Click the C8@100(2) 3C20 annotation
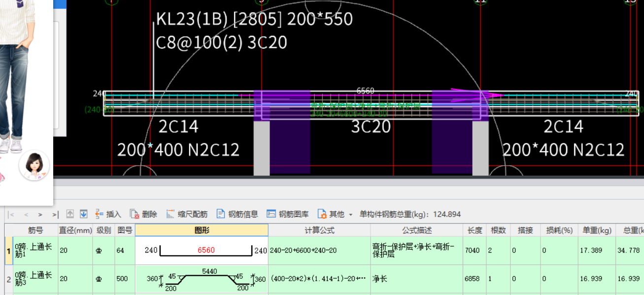 point(221,42)
